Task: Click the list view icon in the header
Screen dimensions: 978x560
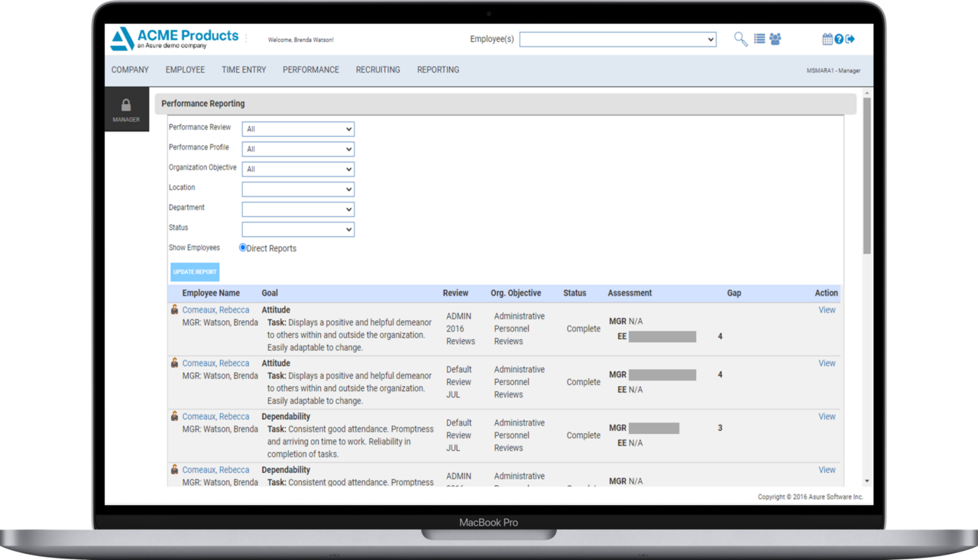Action: click(759, 39)
